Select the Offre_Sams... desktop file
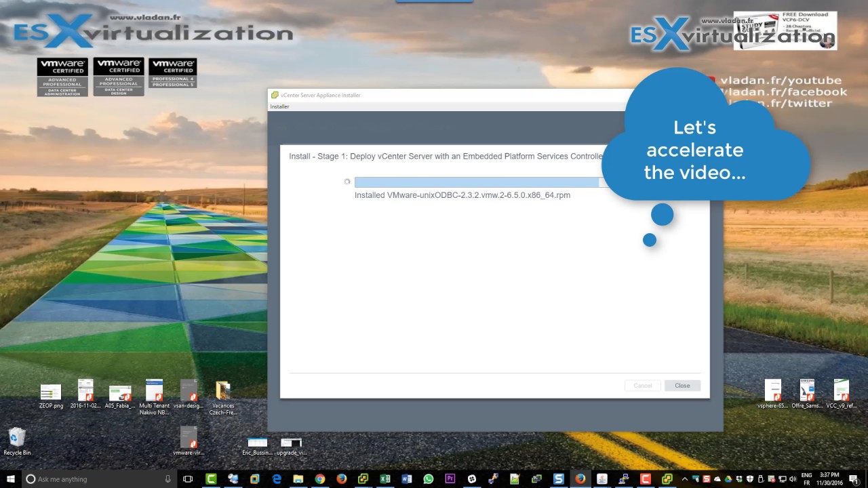868x488 pixels. [x=807, y=394]
